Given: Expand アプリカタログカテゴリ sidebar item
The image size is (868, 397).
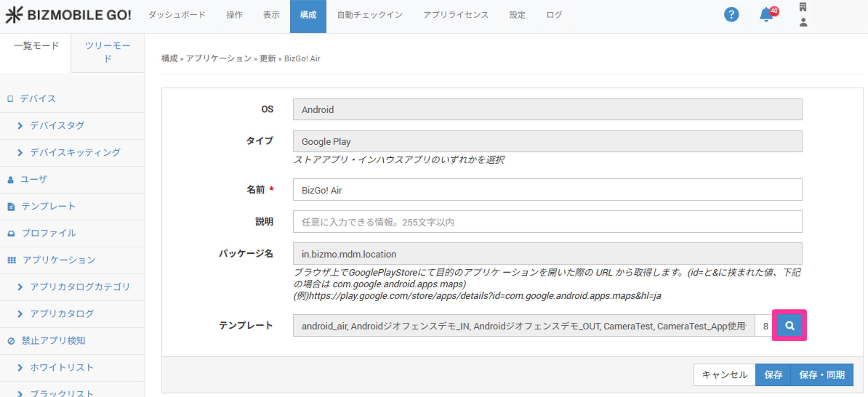Looking at the screenshot, I should [80, 287].
